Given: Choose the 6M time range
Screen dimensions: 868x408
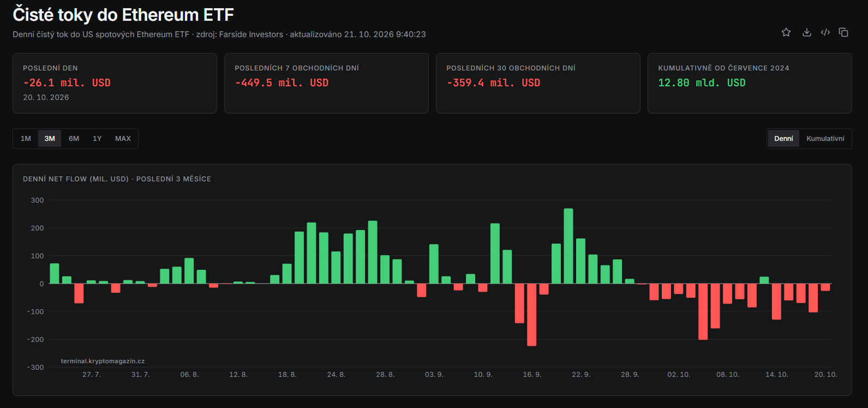Looking at the screenshot, I should (74, 139).
